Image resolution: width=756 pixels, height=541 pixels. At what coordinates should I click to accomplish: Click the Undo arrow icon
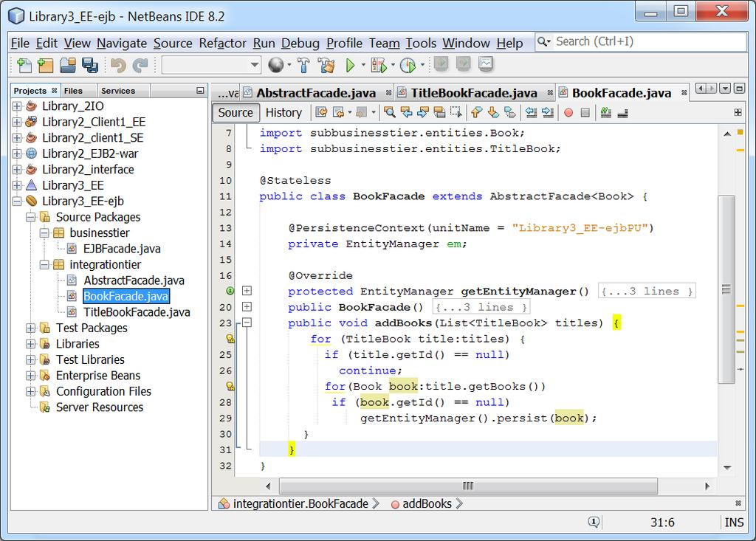[118, 65]
